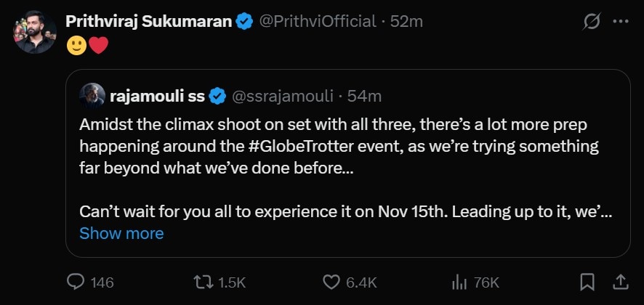The width and height of the screenshot is (644, 305).
Task: Open Prithviraj Sukumaran's profile picture
Action: pos(35,32)
